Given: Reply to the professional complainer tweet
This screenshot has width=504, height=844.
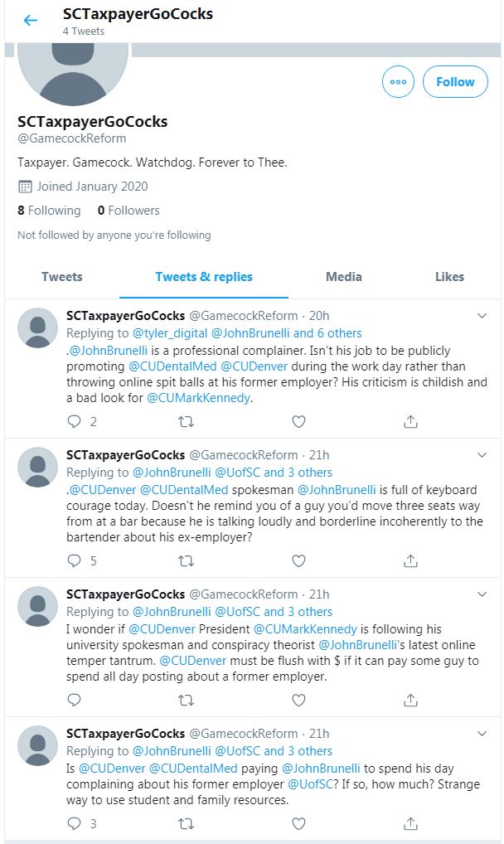Looking at the screenshot, I should [75, 421].
